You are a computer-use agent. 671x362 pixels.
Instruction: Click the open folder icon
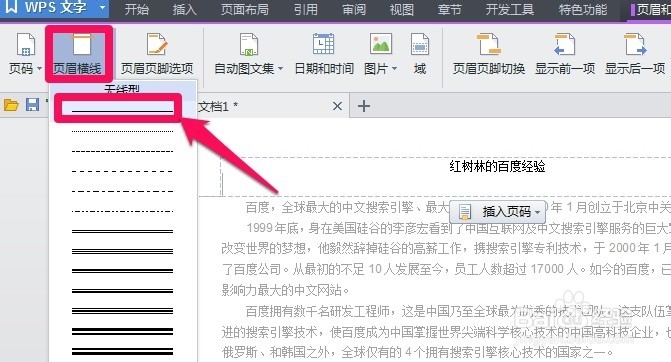point(11,105)
